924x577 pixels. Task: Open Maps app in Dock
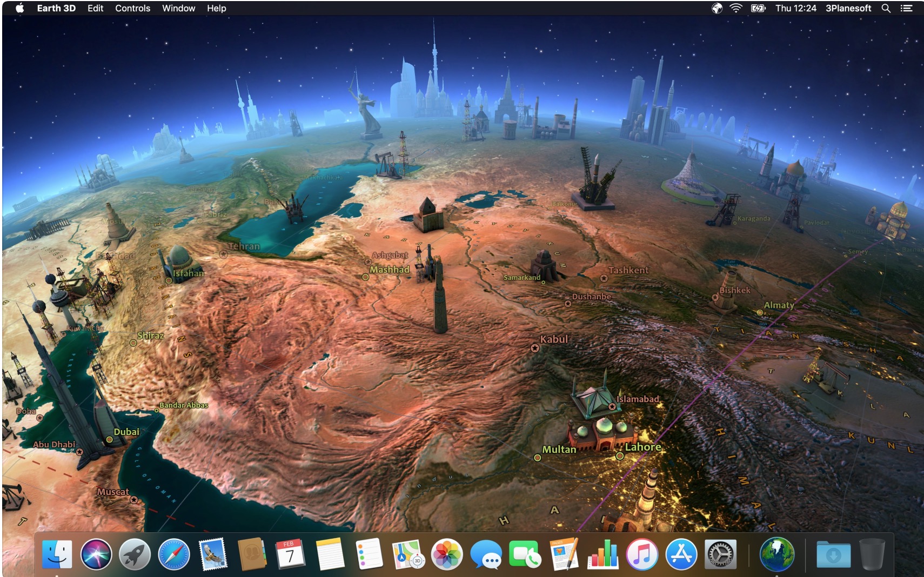[x=408, y=554]
